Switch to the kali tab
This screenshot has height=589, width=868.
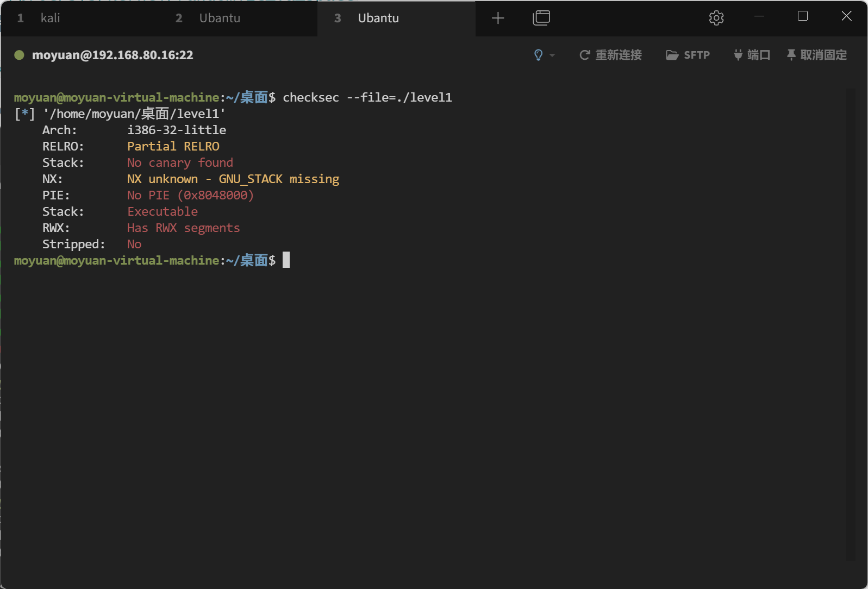tap(50, 18)
